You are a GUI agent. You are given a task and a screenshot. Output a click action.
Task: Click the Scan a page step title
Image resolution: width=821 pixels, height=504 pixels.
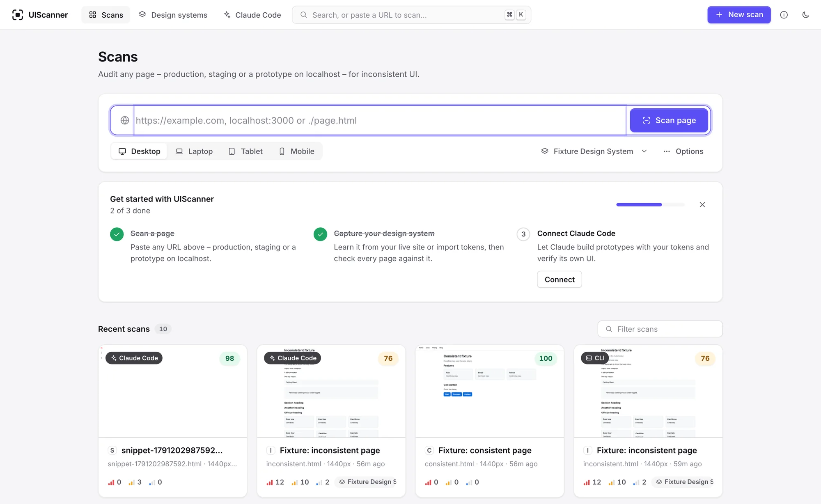click(x=152, y=233)
